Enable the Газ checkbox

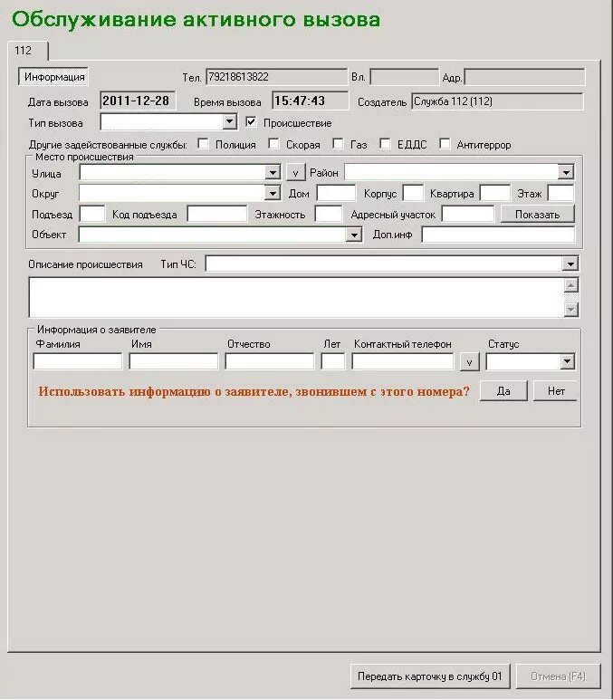point(338,143)
